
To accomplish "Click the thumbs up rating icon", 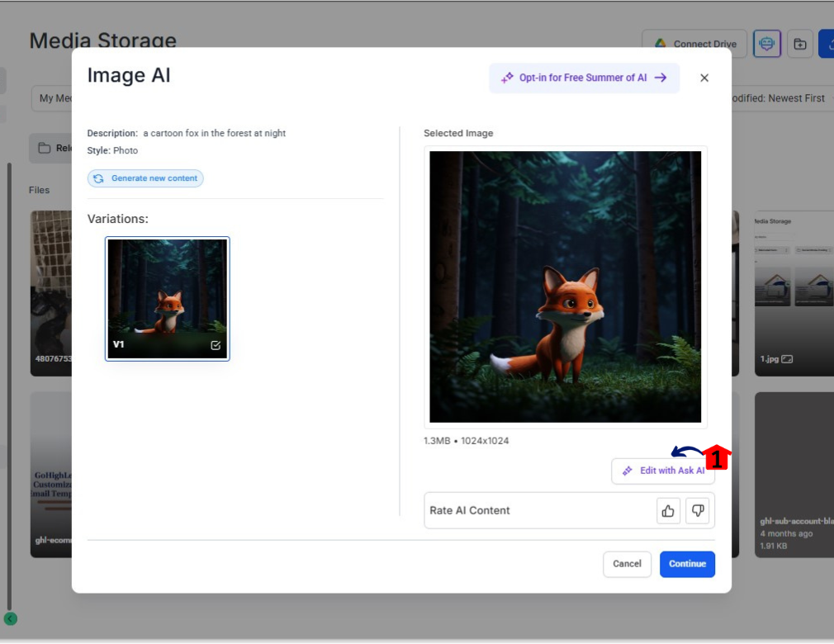I will coord(668,511).
